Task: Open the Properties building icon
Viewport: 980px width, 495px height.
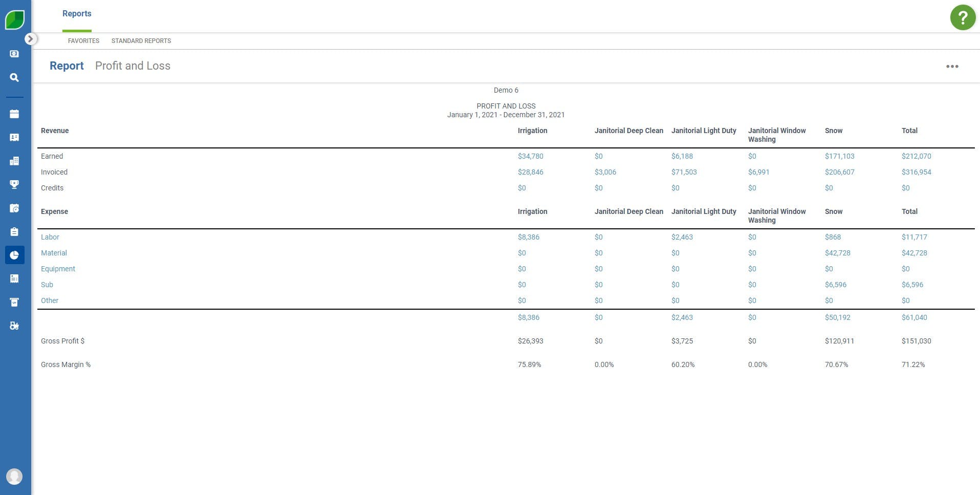Action: point(14,161)
